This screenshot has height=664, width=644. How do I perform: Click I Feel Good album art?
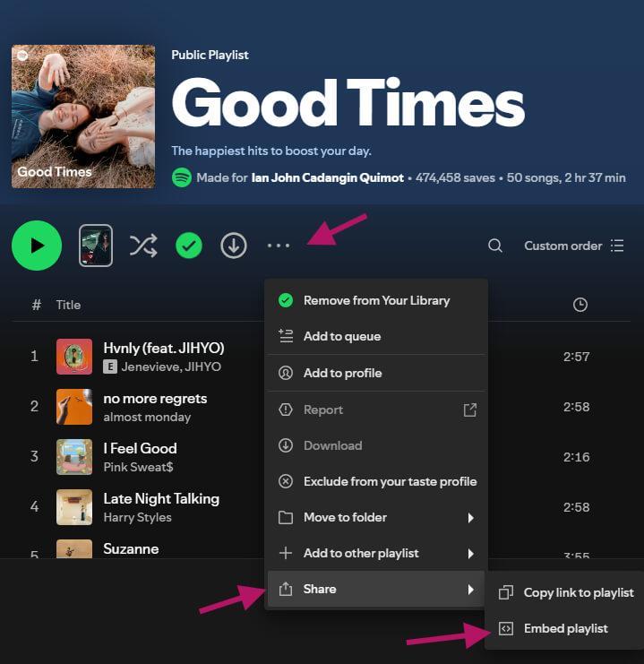pyautogui.click(x=74, y=457)
